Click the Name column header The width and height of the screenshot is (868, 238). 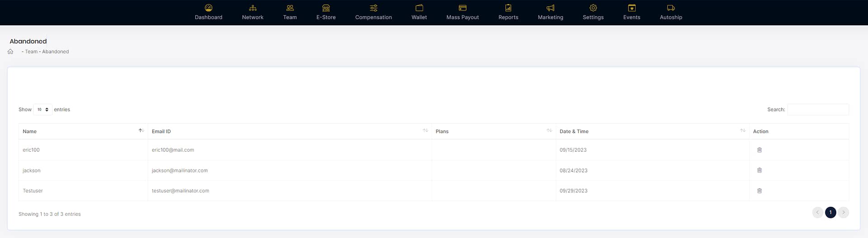coord(83,131)
